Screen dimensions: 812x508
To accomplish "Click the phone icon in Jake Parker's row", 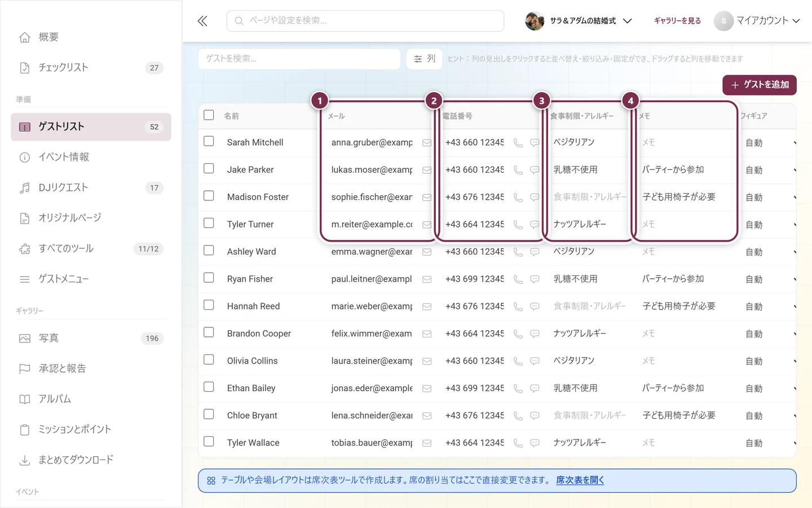I will [518, 170].
